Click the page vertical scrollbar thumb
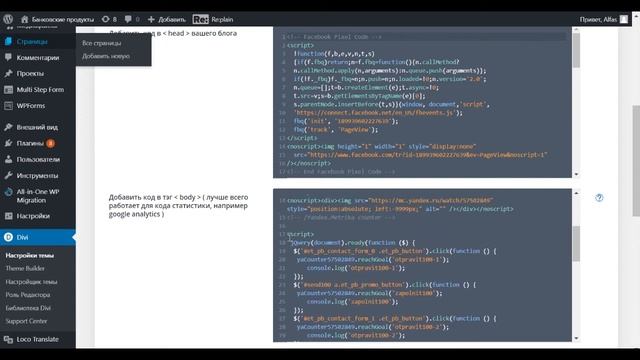The width and height of the screenshot is (640, 360). tap(636, 160)
